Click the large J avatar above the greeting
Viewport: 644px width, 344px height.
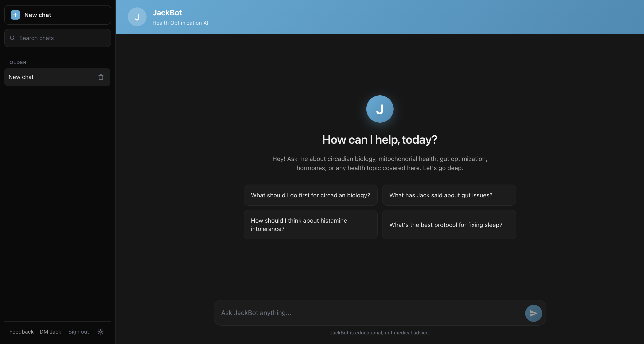(380, 109)
